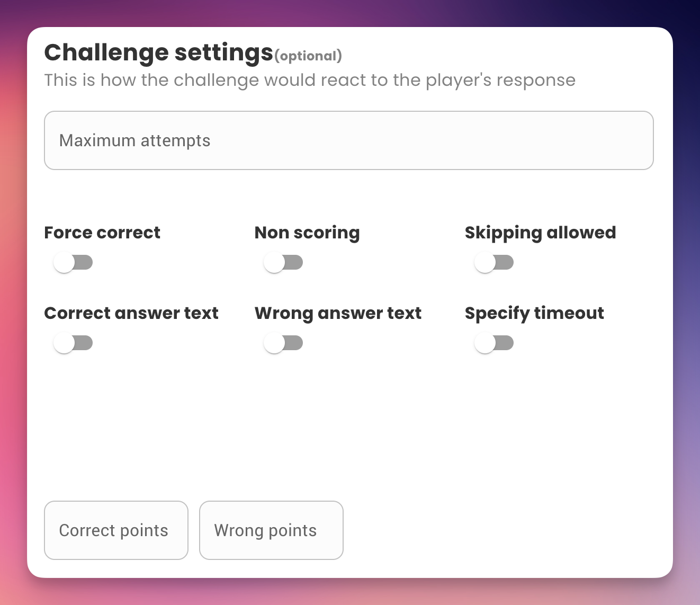Click the "Force correct" label text
The height and width of the screenshot is (605, 700).
click(x=102, y=233)
